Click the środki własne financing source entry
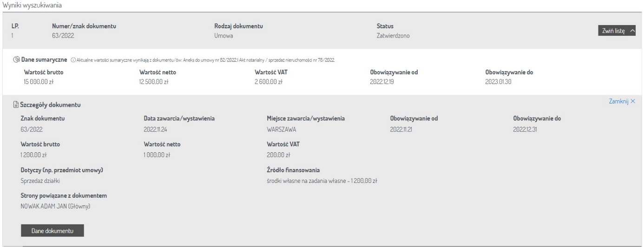This screenshot has width=644, height=247. 318,181
